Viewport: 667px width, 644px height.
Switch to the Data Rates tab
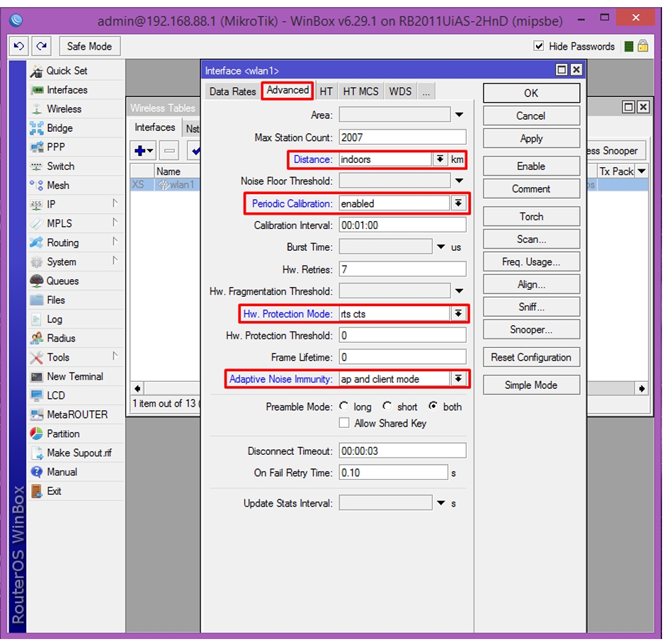232,91
